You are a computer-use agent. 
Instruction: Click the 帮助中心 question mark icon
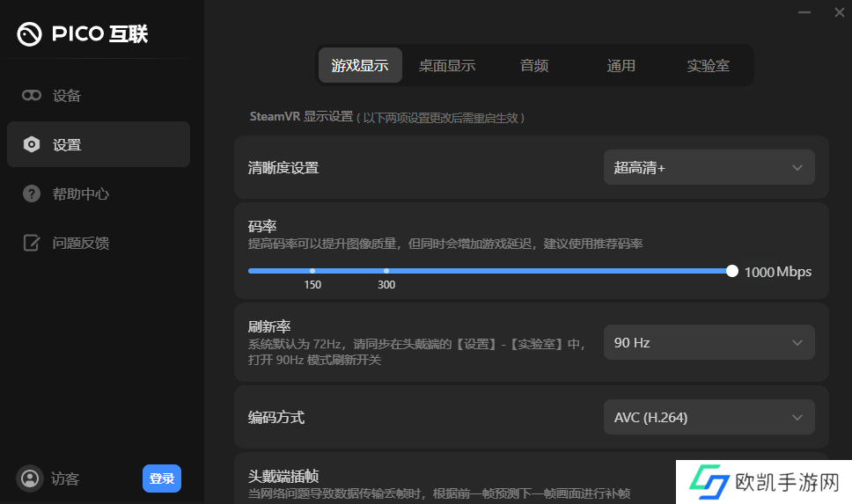pyautogui.click(x=32, y=194)
